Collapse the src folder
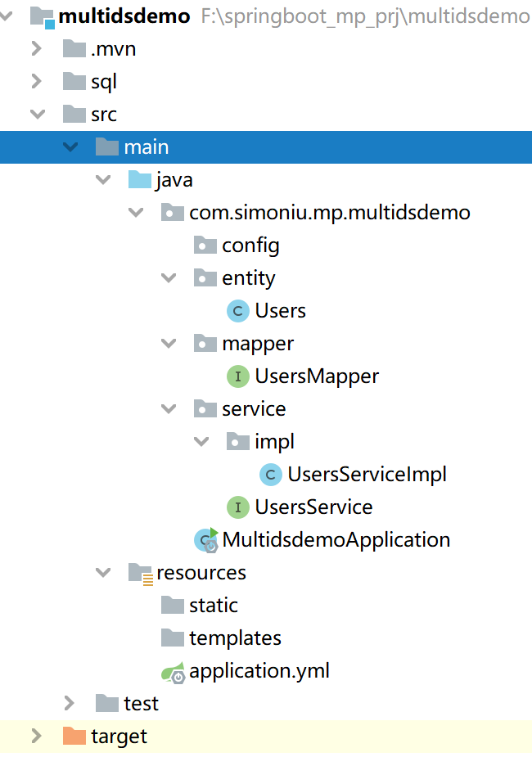The height and width of the screenshot is (757, 532). [36, 115]
